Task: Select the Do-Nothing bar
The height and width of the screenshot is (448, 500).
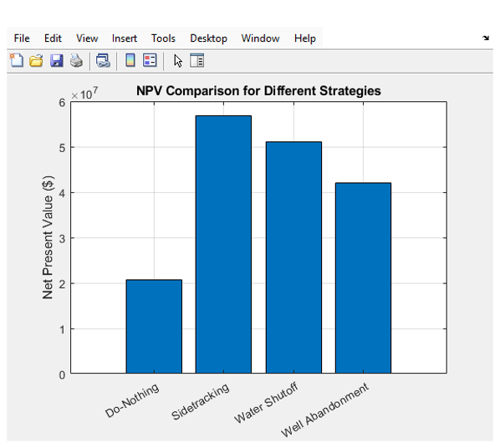Action: point(154,326)
